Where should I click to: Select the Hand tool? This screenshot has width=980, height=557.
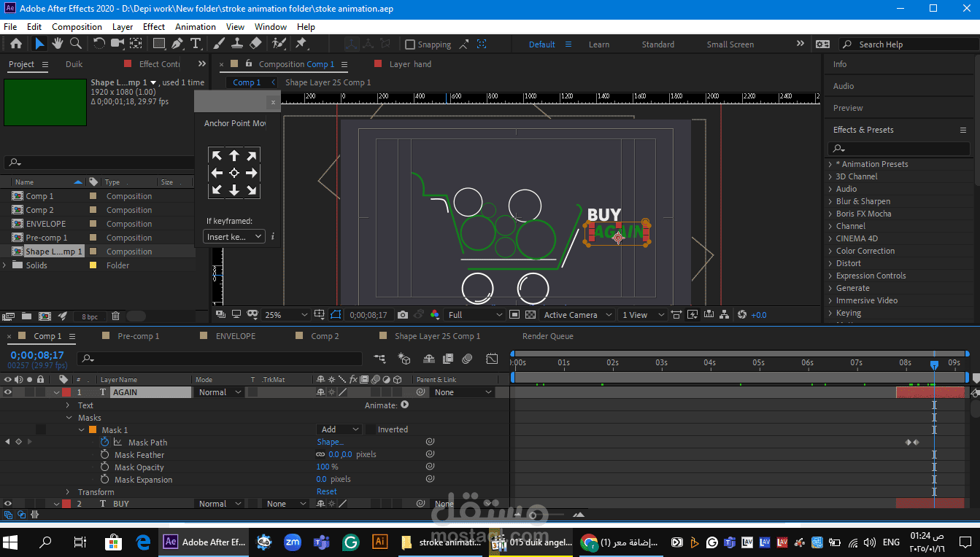pos(57,44)
